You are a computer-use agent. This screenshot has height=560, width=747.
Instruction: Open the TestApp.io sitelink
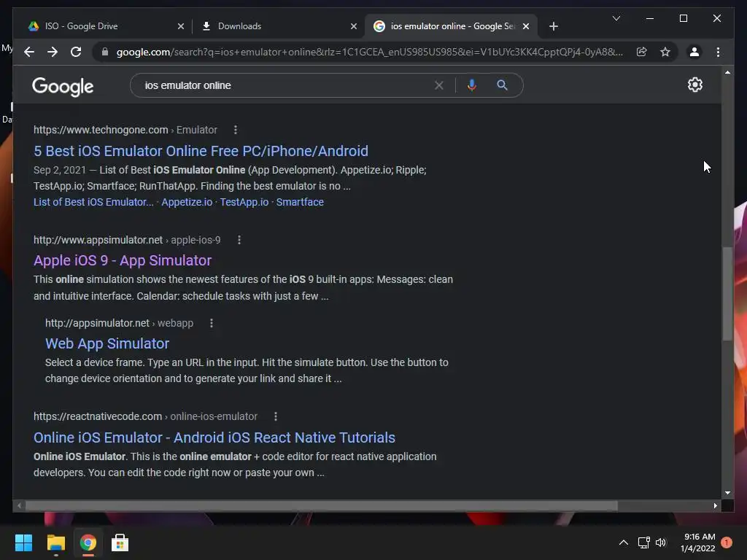(x=244, y=202)
